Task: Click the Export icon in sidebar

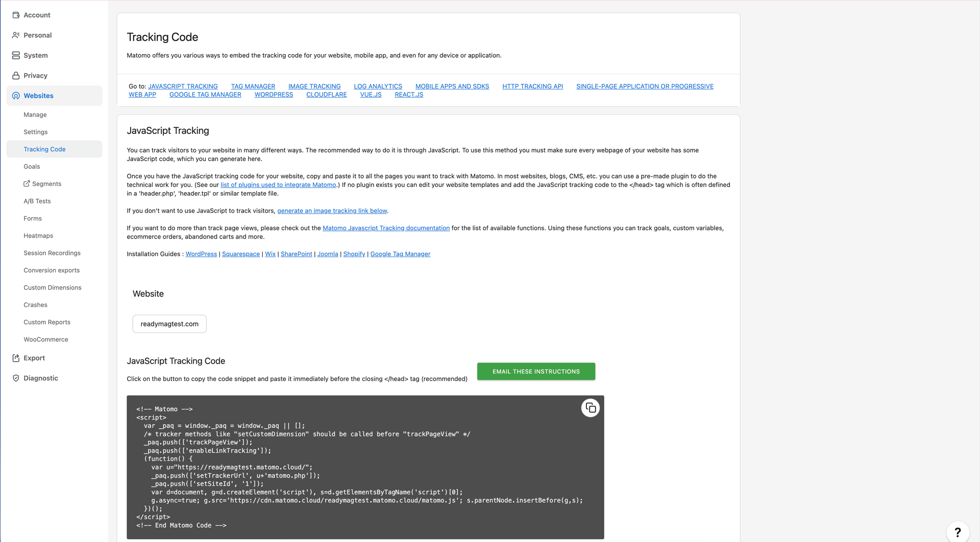Action: pyautogui.click(x=16, y=358)
